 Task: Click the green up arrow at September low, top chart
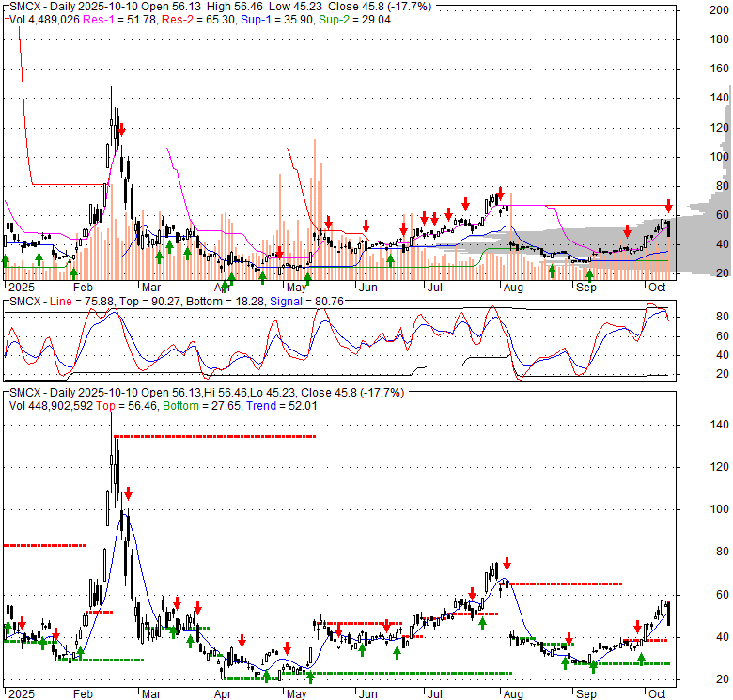[590, 275]
